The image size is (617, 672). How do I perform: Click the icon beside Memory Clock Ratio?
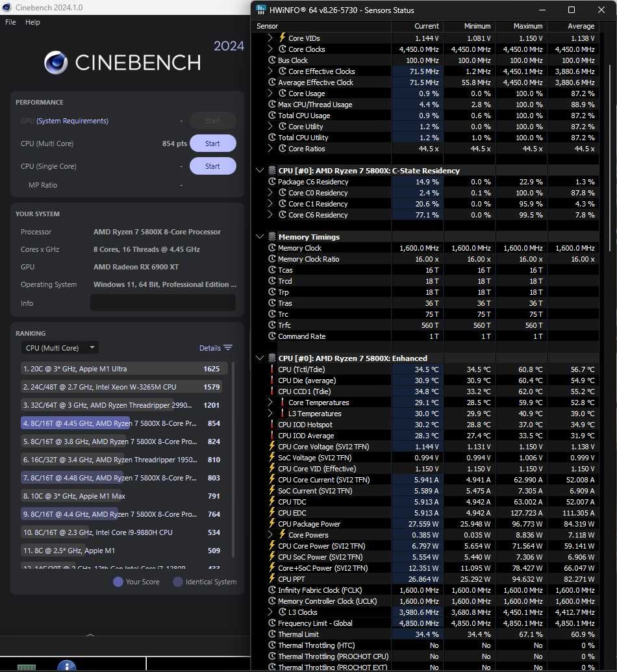[x=272, y=259]
